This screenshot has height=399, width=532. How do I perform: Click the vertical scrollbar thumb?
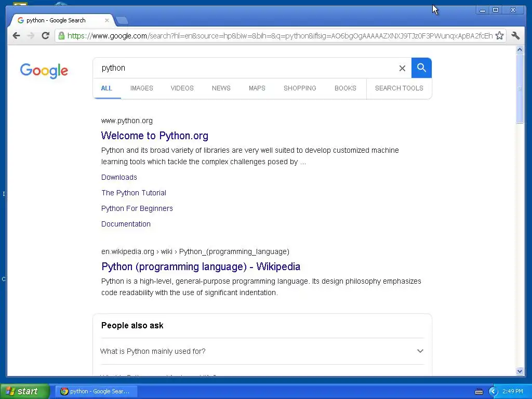(520, 89)
